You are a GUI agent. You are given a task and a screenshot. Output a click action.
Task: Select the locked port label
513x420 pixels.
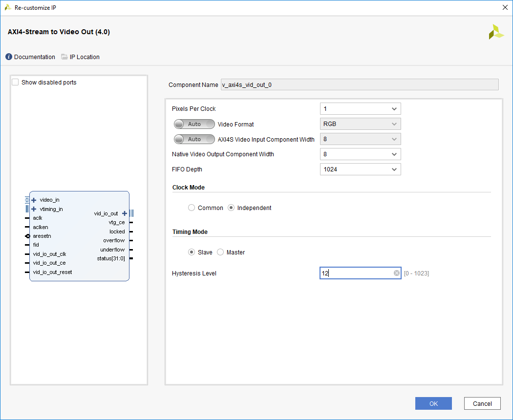[117, 231]
